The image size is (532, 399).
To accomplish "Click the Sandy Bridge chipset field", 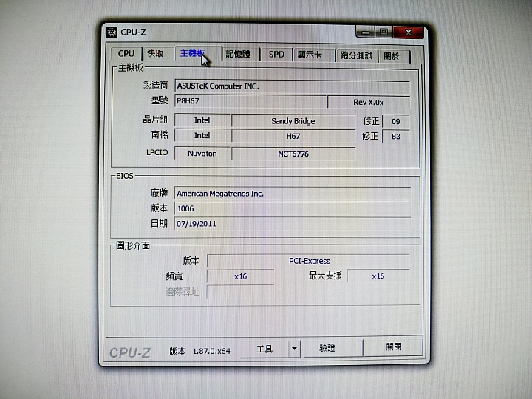I will 293,121.
